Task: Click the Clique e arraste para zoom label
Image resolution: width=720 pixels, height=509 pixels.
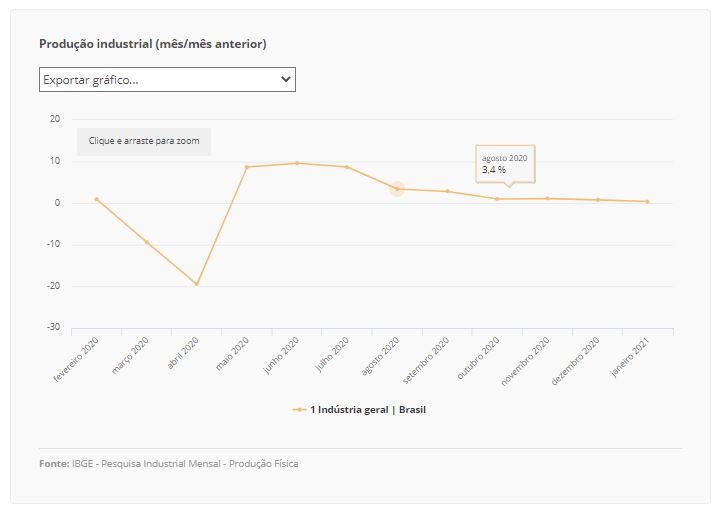Action: pyautogui.click(x=144, y=141)
